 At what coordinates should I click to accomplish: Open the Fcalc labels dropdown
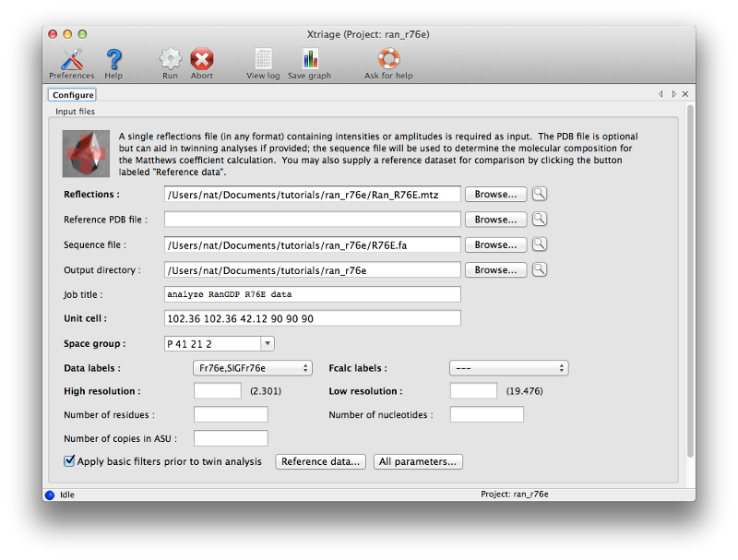point(508,368)
